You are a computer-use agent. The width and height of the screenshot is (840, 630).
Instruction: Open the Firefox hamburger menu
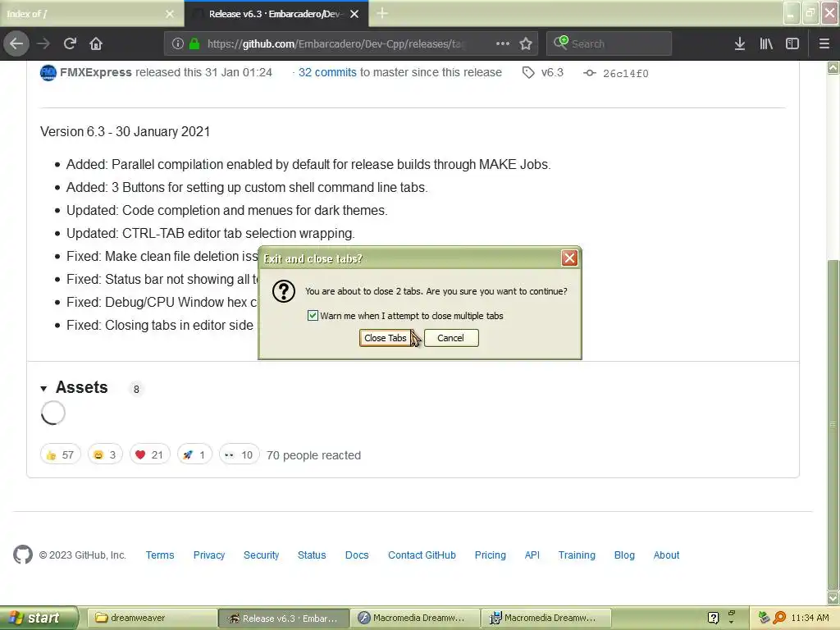[824, 43]
